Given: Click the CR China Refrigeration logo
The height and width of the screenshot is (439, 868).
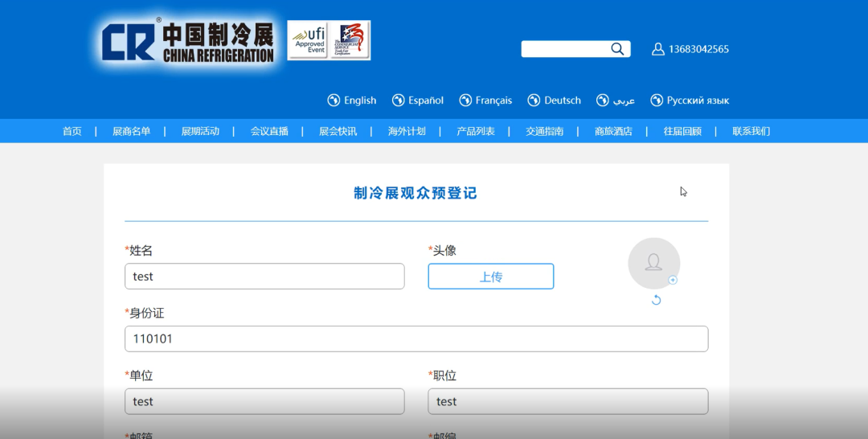Looking at the screenshot, I should click(x=187, y=41).
